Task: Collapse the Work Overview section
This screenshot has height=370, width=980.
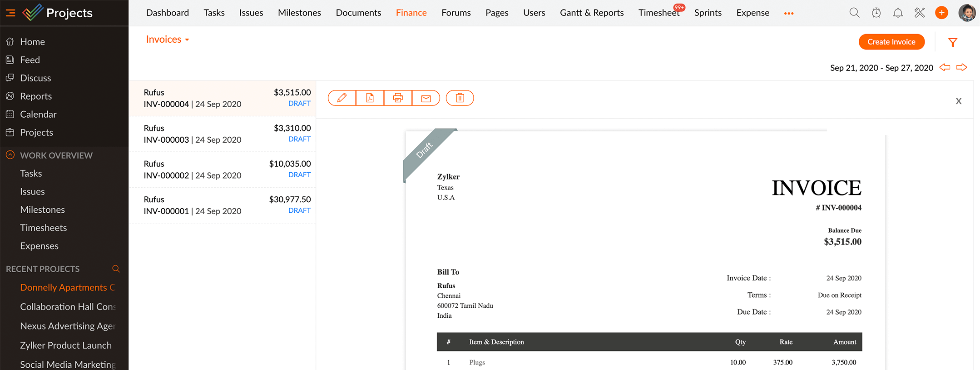Action: (x=10, y=155)
